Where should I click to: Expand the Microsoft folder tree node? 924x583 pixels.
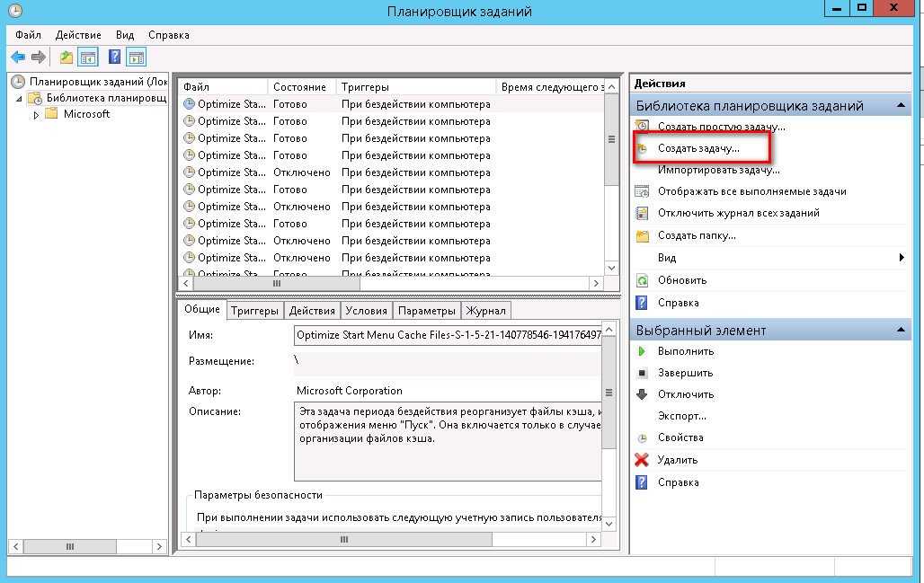click(37, 115)
